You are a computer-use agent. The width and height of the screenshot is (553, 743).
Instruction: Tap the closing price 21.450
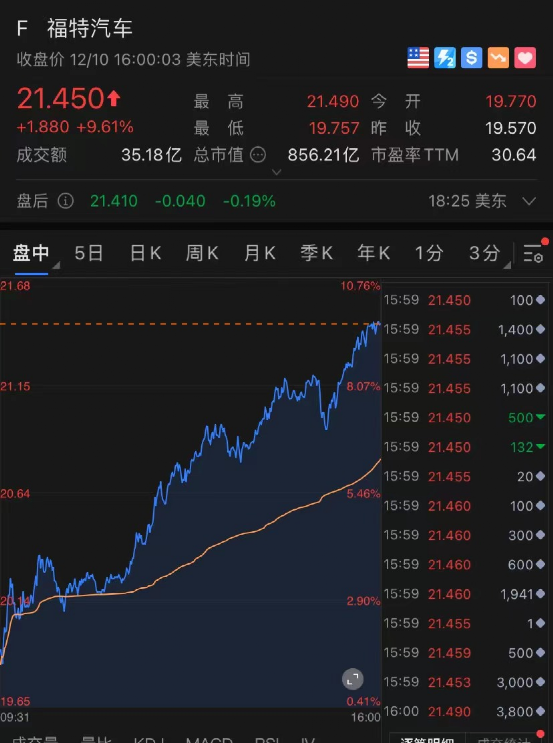pos(60,99)
